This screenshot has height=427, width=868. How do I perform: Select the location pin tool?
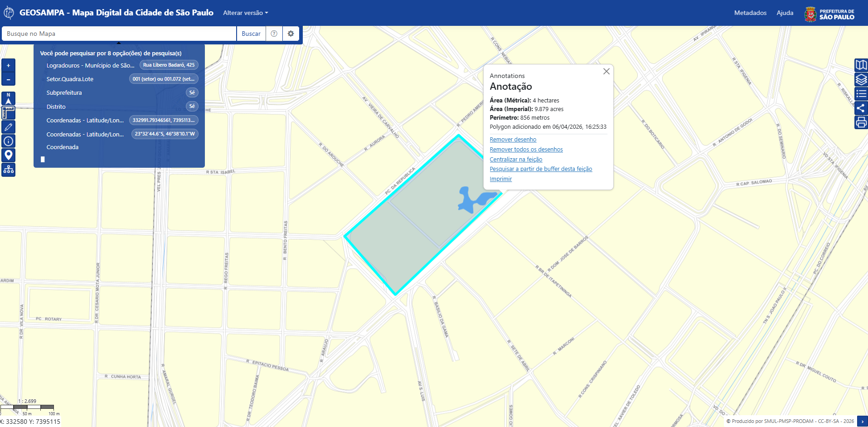point(8,155)
